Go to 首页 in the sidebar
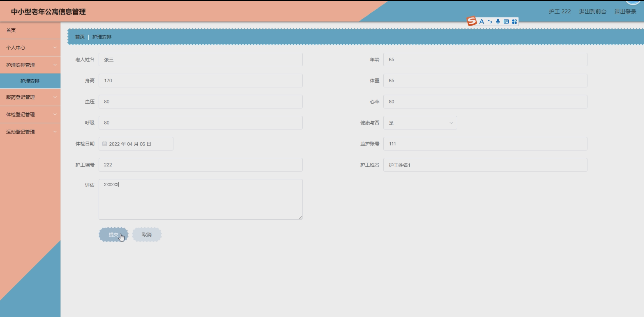This screenshot has height=317, width=644. (11, 30)
